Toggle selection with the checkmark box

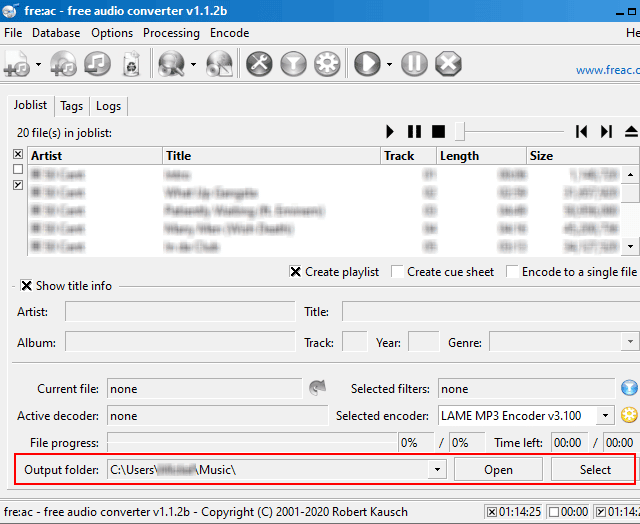click(x=18, y=184)
